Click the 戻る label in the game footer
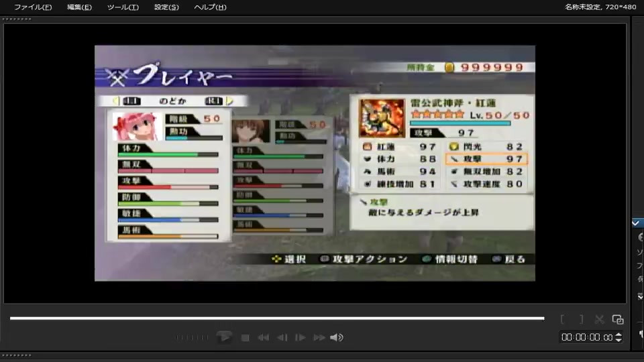This screenshot has height=362, width=644. click(x=515, y=259)
